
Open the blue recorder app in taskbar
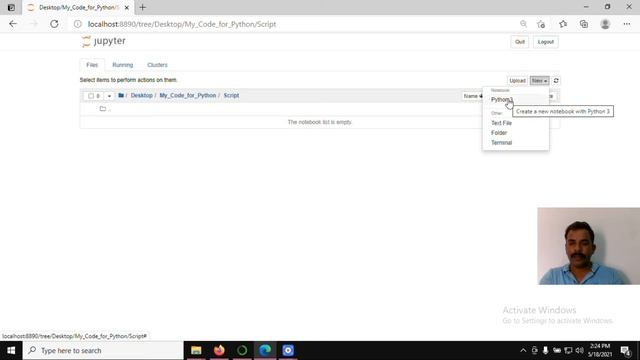(288, 351)
